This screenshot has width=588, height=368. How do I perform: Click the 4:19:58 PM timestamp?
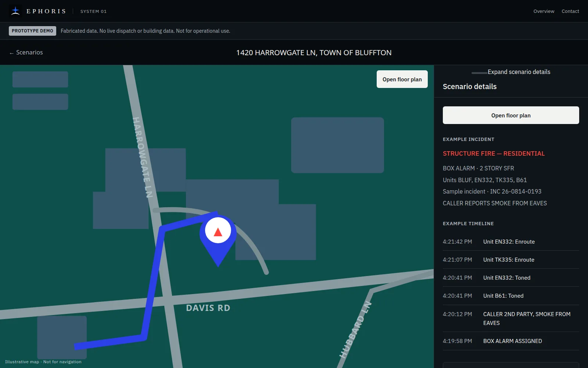457,341
